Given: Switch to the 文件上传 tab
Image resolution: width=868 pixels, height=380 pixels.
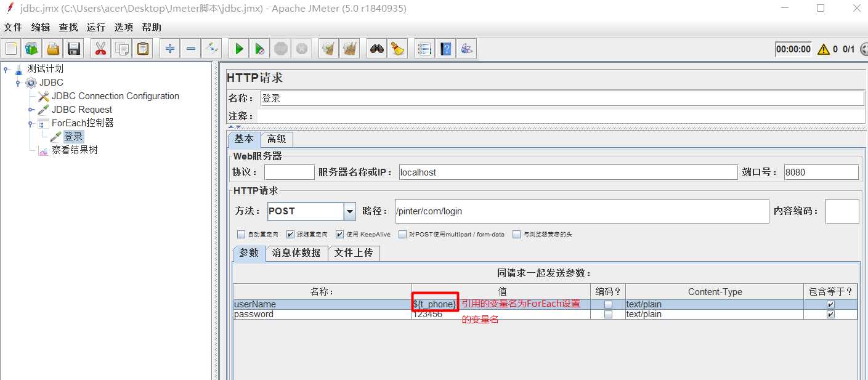Looking at the screenshot, I should tap(354, 253).
